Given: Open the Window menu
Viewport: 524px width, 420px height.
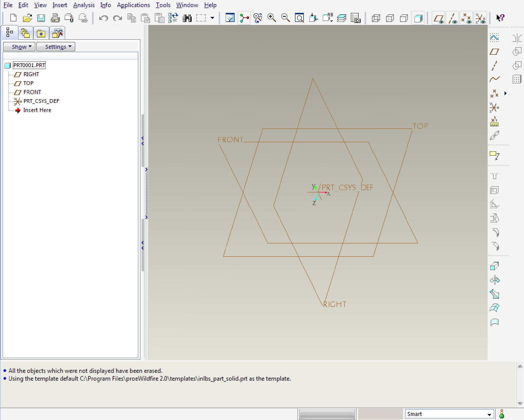Looking at the screenshot, I should pyautogui.click(x=187, y=5).
